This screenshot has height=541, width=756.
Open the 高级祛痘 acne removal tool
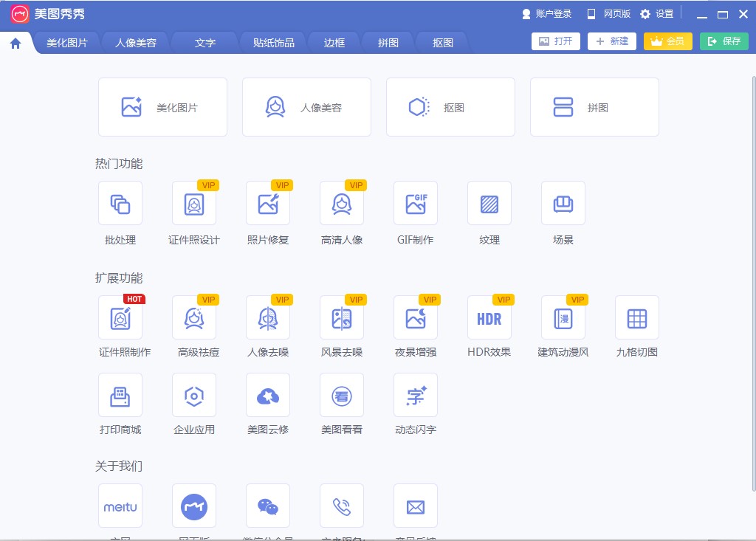(194, 317)
